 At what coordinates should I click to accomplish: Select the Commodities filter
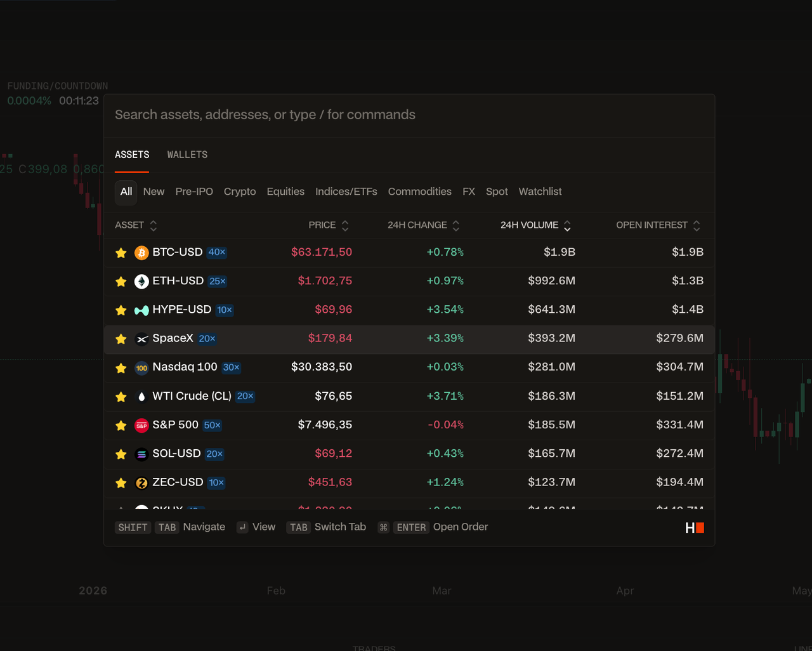coord(420,192)
